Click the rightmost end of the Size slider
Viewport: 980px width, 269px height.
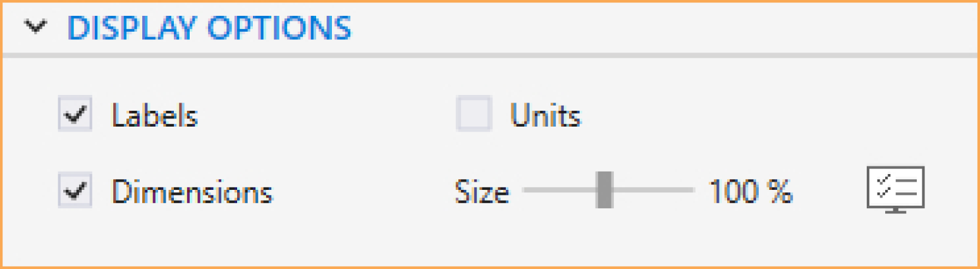(x=692, y=189)
